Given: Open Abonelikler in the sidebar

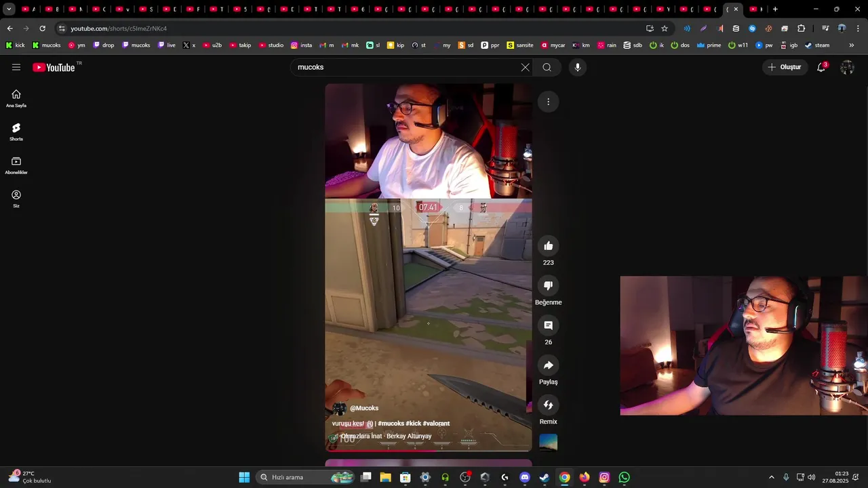Looking at the screenshot, I should tap(16, 165).
